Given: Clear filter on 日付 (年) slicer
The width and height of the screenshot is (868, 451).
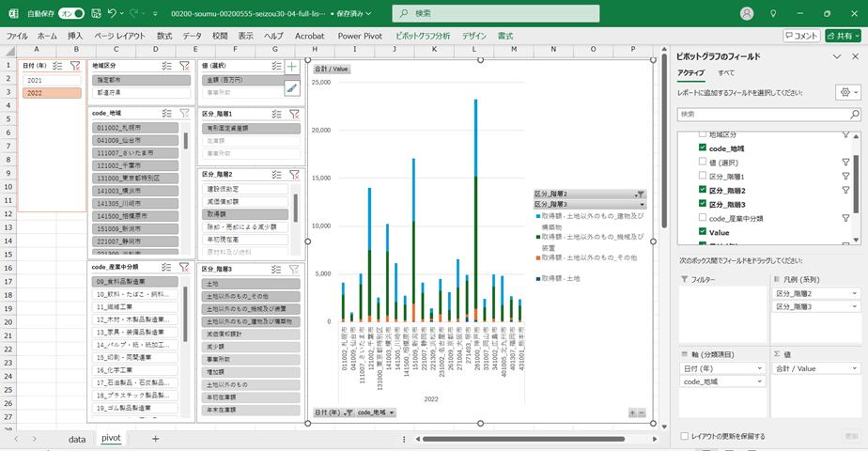Looking at the screenshot, I should click(x=75, y=66).
